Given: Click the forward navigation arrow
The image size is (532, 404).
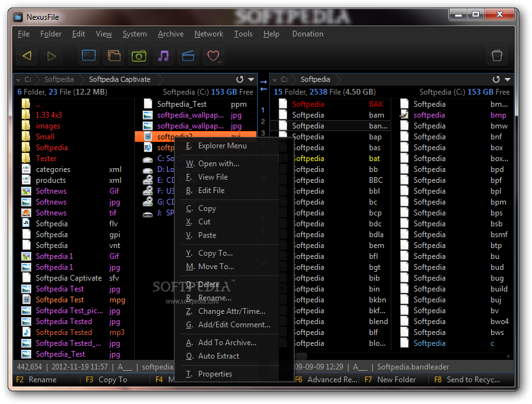Looking at the screenshot, I should 51,56.
